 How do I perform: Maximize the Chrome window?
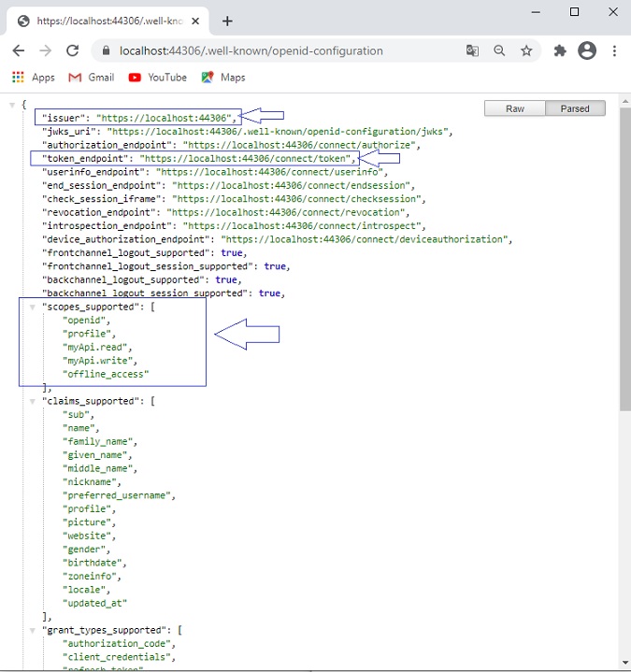click(574, 12)
